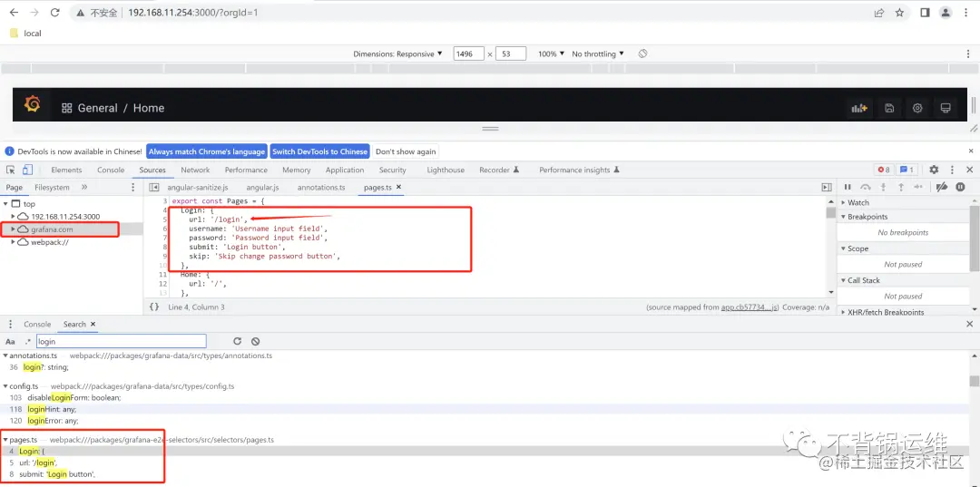Click Switch DevTools to Chinese button
The width and height of the screenshot is (980, 487).
click(x=320, y=151)
